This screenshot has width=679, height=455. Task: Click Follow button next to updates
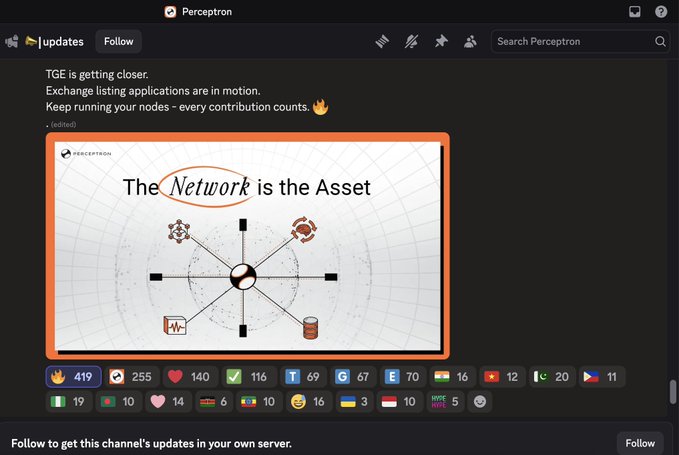click(118, 42)
